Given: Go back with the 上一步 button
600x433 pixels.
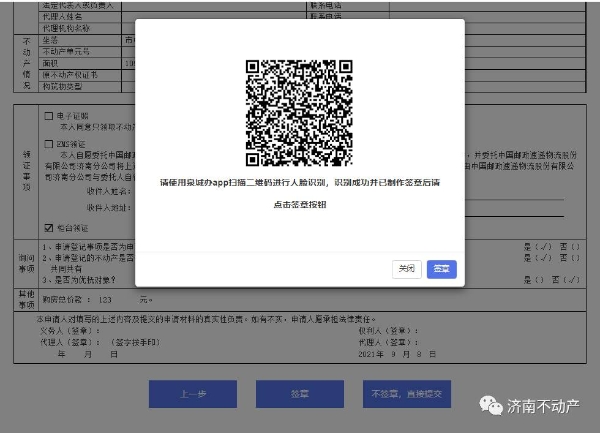Looking at the screenshot, I should pos(193,394).
